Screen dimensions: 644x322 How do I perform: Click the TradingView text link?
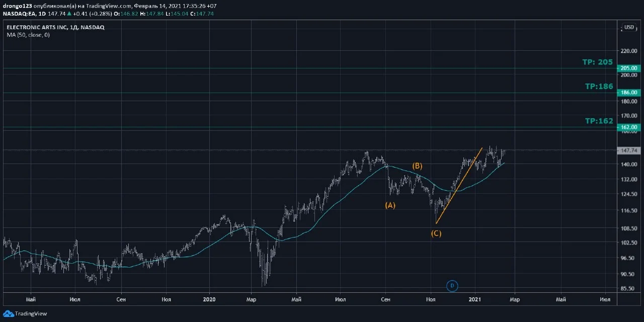point(31,313)
